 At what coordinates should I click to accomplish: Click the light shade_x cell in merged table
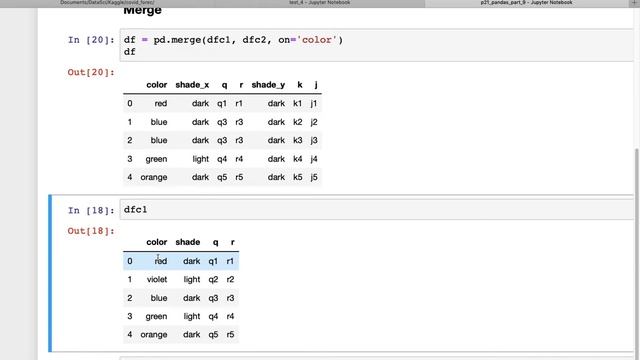(200, 159)
